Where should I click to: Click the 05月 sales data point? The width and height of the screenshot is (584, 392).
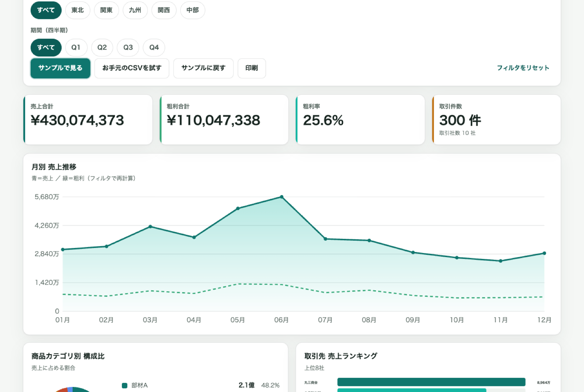point(238,209)
